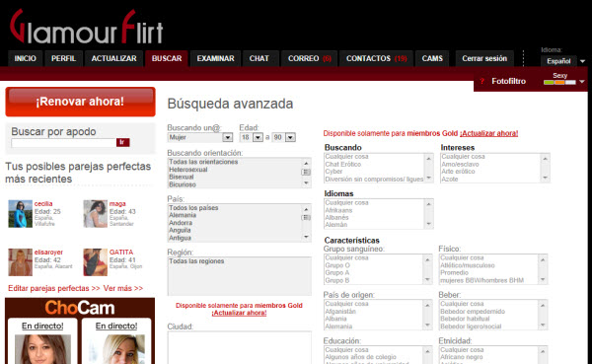Click down arrow of Buscando list scrollbar
The height and width of the screenshot is (364, 592).
pyautogui.click(x=429, y=178)
